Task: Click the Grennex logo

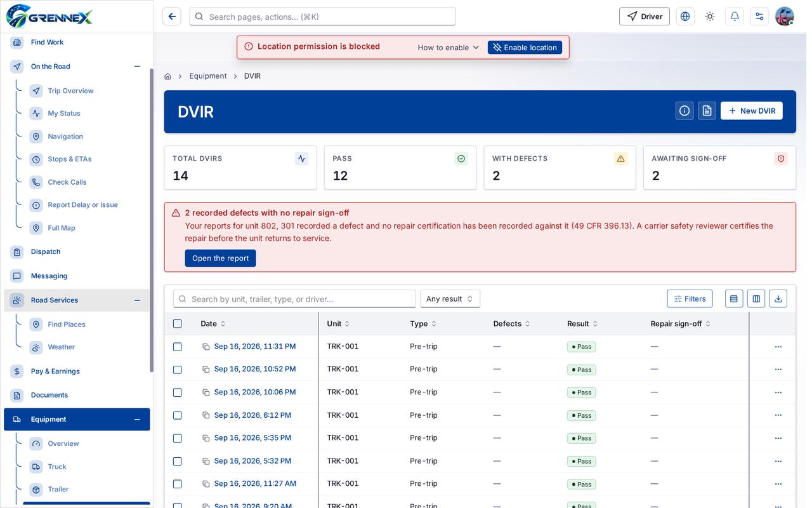Action: pos(49,16)
